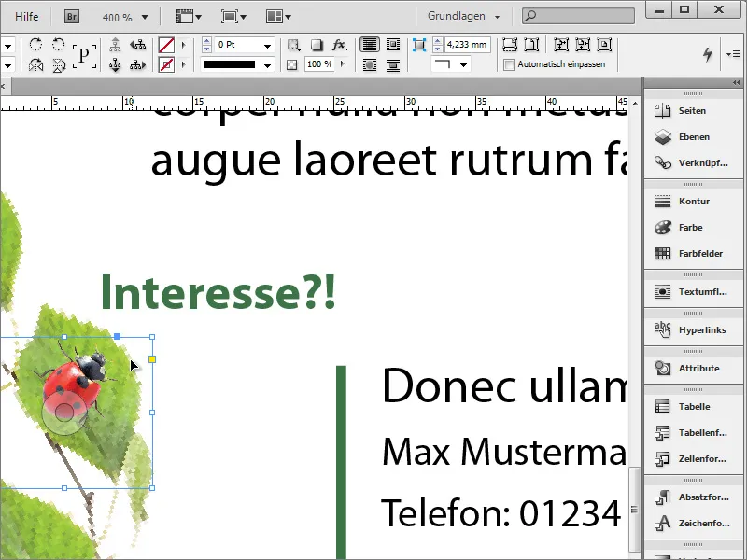Image resolution: width=747 pixels, height=560 pixels.
Task: Click the corner options icon
Action: click(418, 45)
